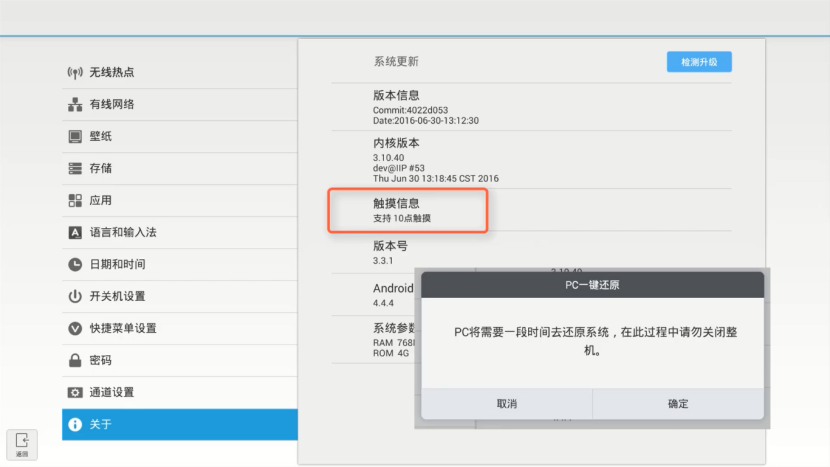830x467 pixels.
Task: Click the date and time clock icon
Action: [75, 264]
